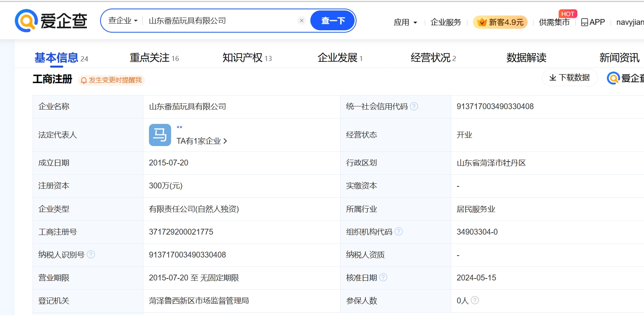644x315 pixels.
Task: Open 企业服务 in the top menu
Action: (446, 22)
